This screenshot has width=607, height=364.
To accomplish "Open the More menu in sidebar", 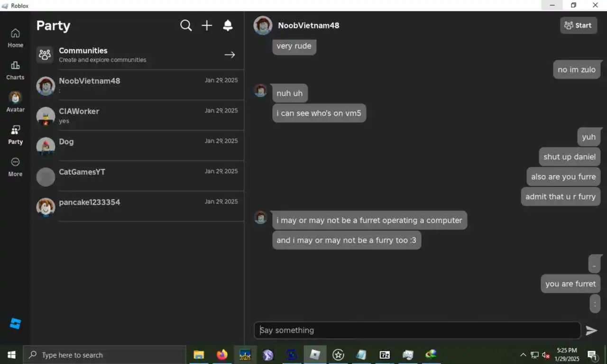I will (15, 167).
